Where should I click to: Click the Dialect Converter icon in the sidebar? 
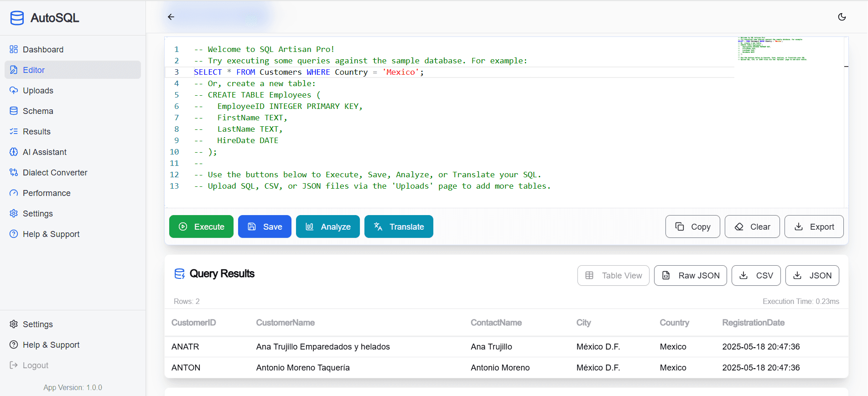(14, 172)
